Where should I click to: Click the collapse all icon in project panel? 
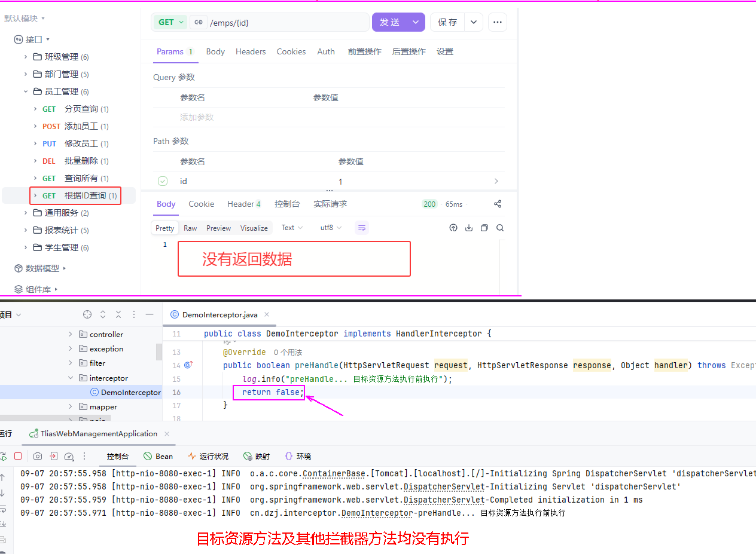pos(118,314)
